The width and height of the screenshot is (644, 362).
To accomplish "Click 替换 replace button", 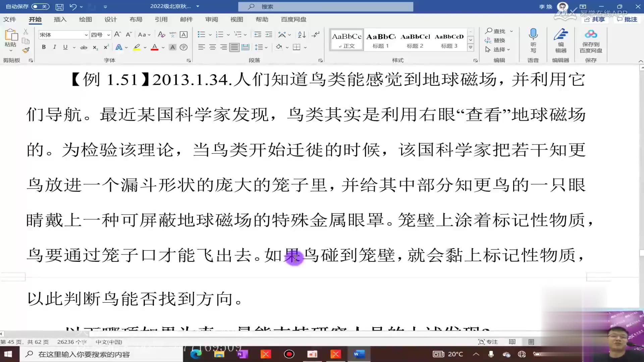I will pyautogui.click(x=495, y=40).
